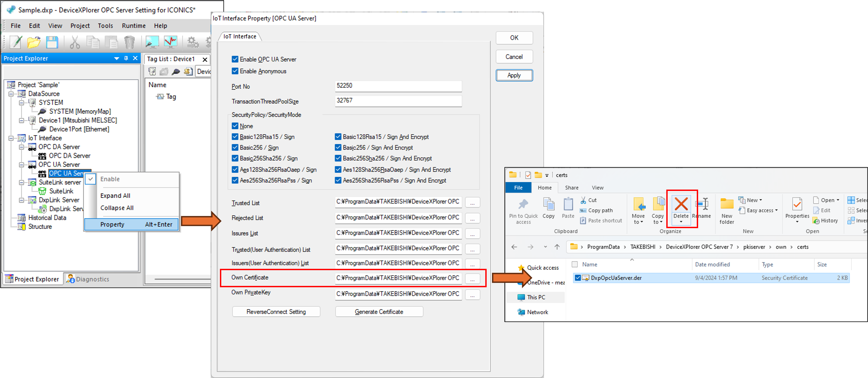Click the red chart monitor toolbar icon
This screenshot has height=378, width=868.
point(171,42)
